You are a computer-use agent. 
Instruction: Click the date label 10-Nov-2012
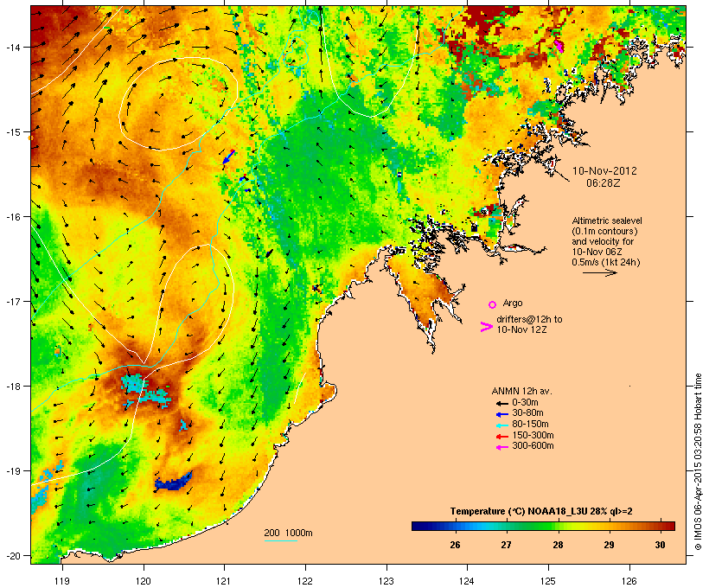pos(604,171)
